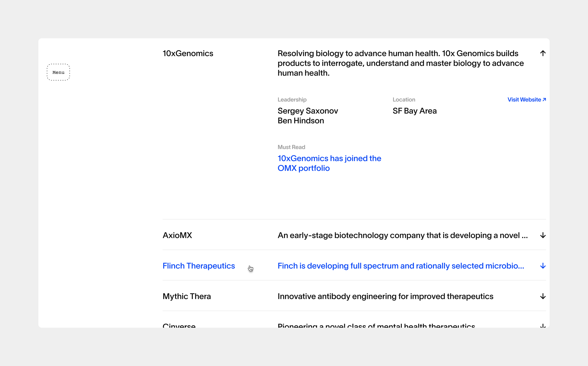The width and height of the screenshot is (588, 366).
Task: Expand AxioMX row using down arrow
Action: (x=543, y=235)
